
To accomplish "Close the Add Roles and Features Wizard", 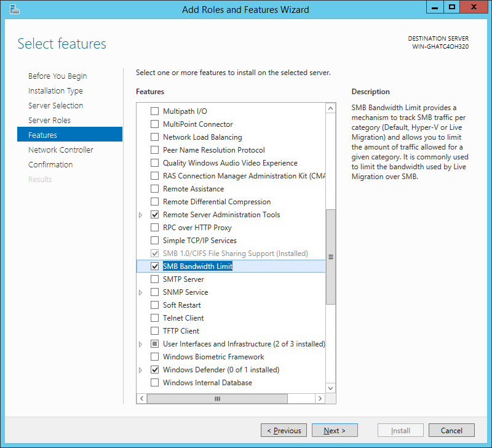I will tap(474, 7).
